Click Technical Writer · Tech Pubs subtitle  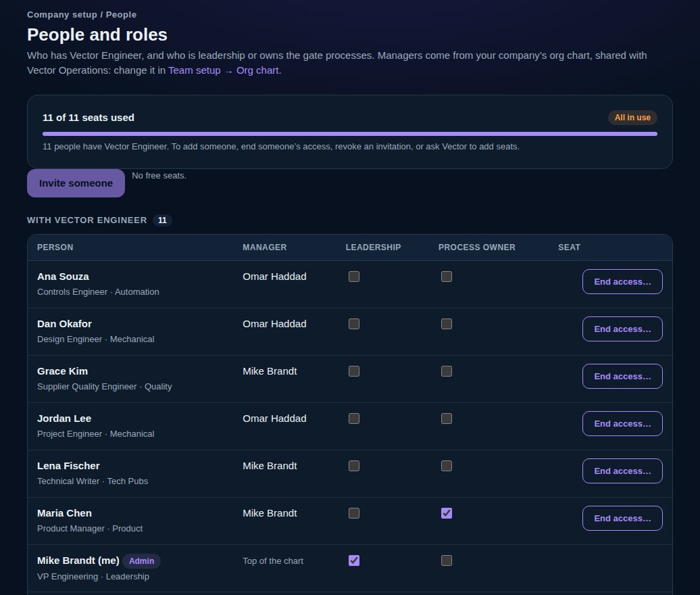coord(93,481)
